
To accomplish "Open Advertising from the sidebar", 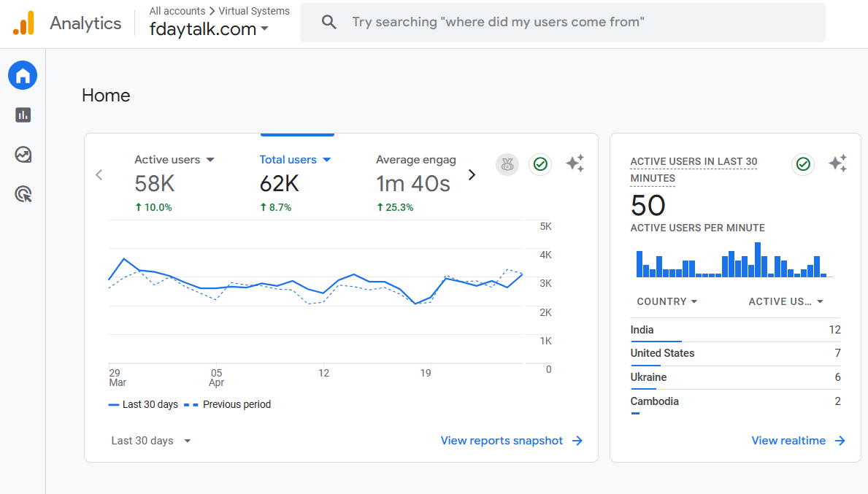I will click(x=23, y=194).
